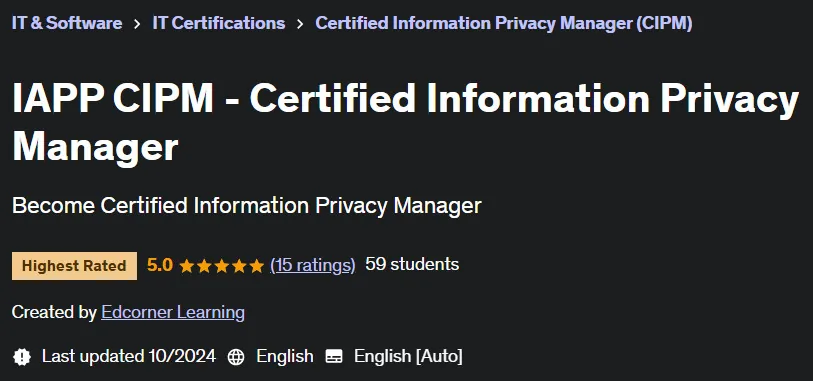Click the chevron after IT & Software
Viewport: 813px width, 381px height.
point(137,24)
